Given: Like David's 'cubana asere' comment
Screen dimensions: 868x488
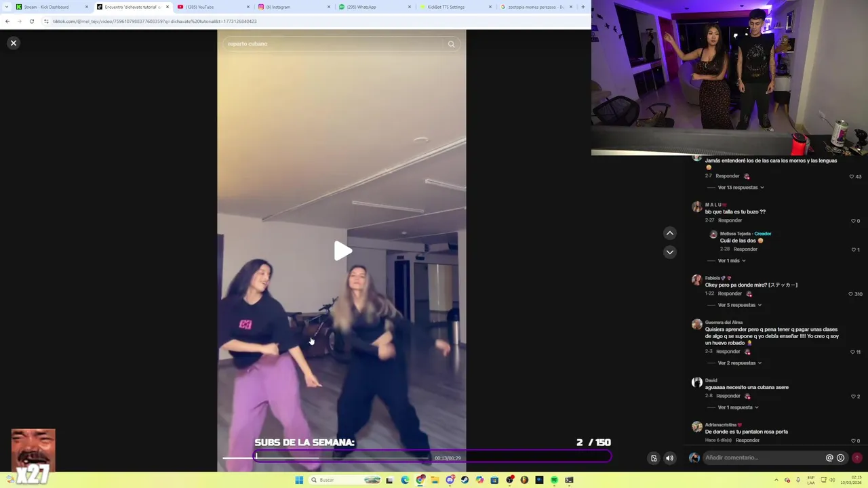Looking at the screenshot, I should coord(853,396).
